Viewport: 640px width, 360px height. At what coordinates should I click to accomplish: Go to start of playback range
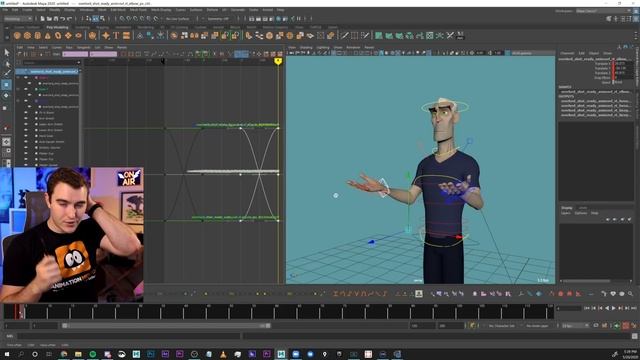[587, 308]
